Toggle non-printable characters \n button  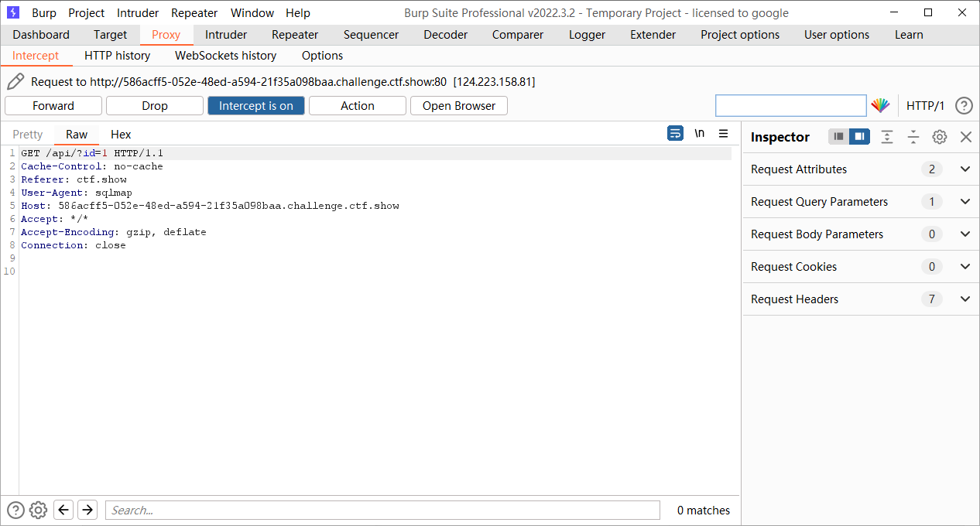699,134
